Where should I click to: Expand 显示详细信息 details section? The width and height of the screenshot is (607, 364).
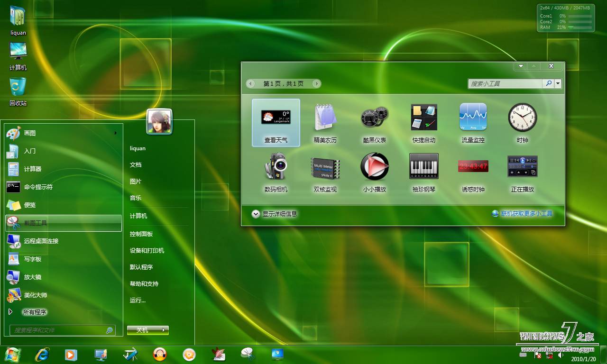256,214
